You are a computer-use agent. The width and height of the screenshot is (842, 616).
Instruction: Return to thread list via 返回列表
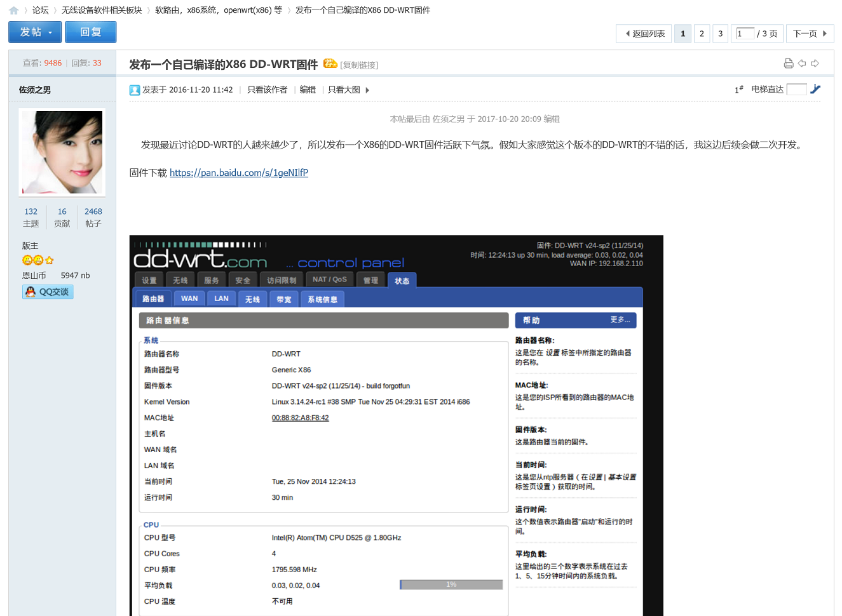[x=644, y=34]
